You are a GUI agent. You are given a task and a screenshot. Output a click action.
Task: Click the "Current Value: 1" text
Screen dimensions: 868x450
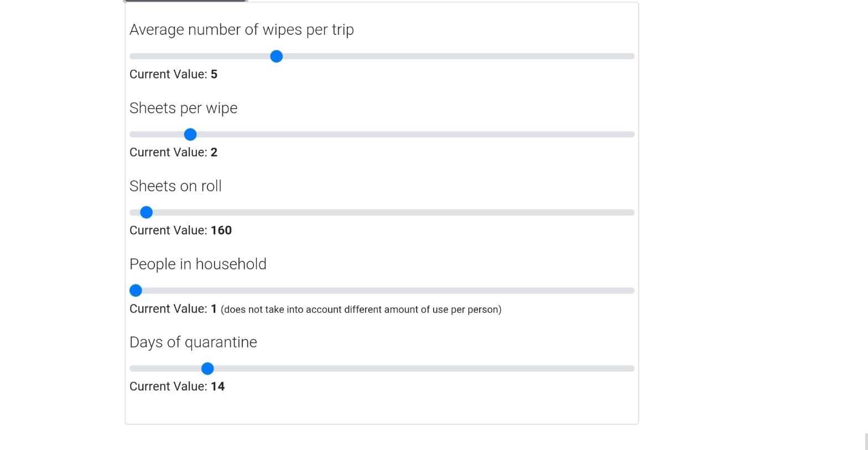tap(173, 309)
